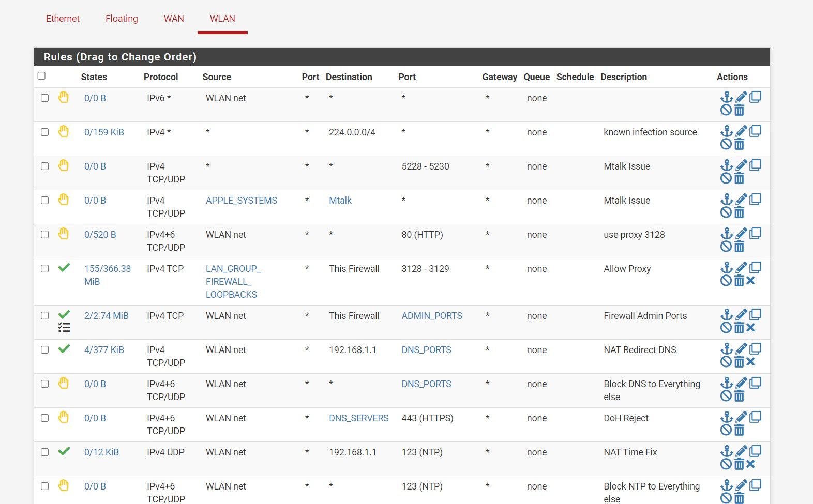
Task: Copy the NAT Redirect DNS rule
Action: pyautogui.click(x=755, y=349)
